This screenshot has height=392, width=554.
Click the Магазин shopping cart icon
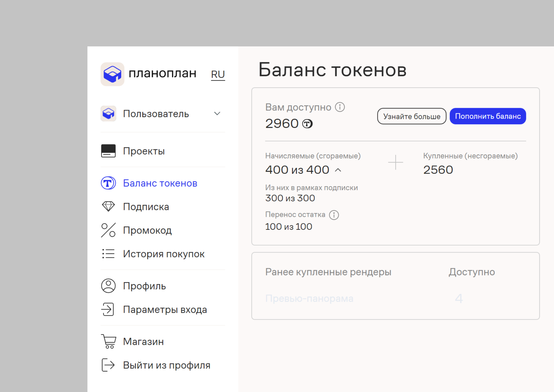pos(108,341)
